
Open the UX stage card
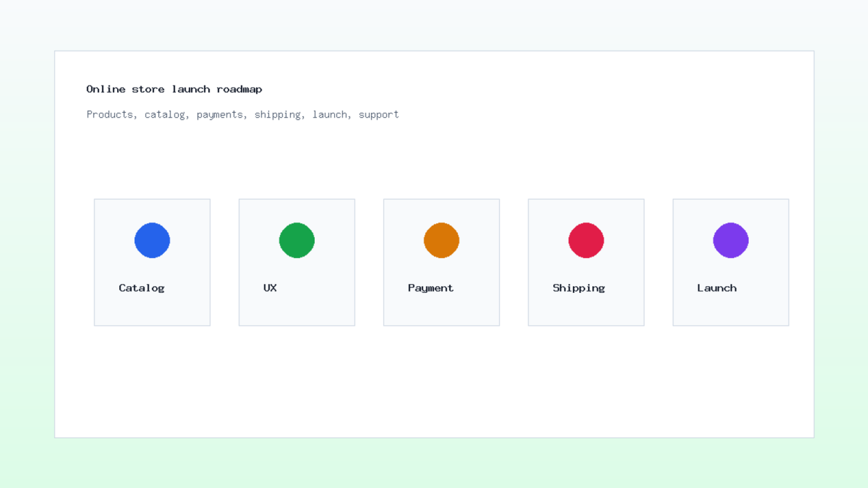click(x=297, y=262)
